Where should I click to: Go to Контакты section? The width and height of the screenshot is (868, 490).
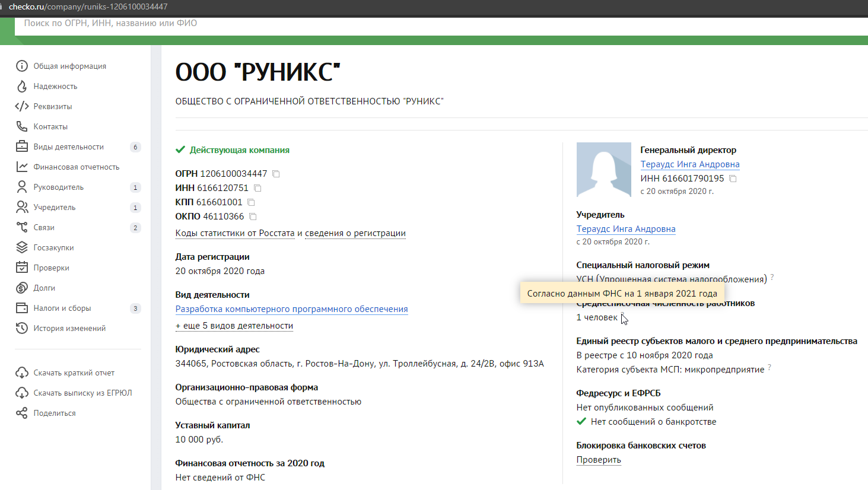tap(50, 126)
